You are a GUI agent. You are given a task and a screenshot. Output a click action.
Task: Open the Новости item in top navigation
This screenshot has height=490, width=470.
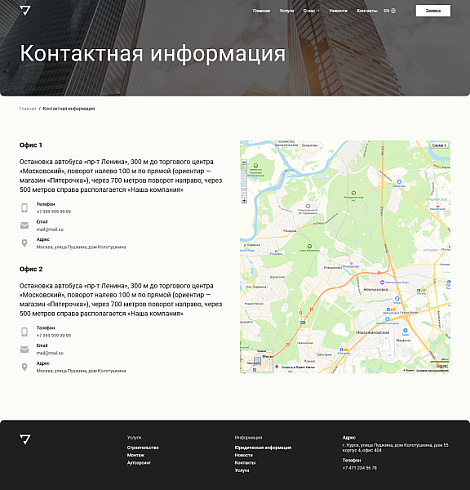pos(338,11)
